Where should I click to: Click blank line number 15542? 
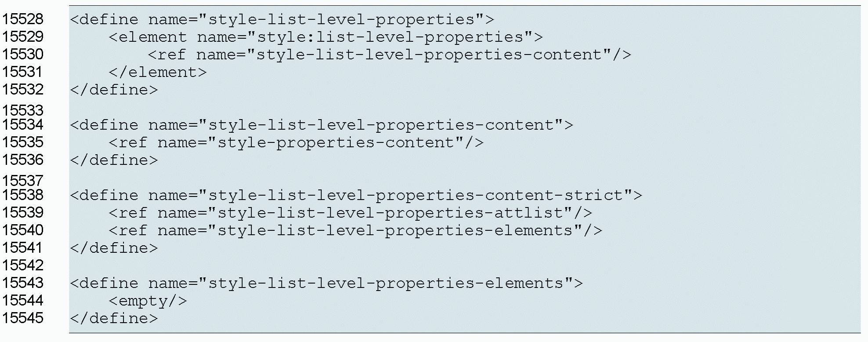pos(23,266)
